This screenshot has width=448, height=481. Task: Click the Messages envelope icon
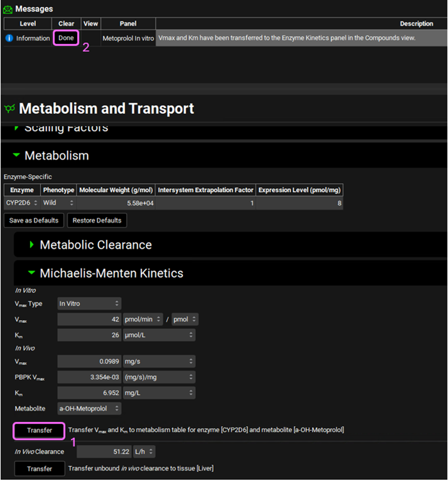[8, 9]
